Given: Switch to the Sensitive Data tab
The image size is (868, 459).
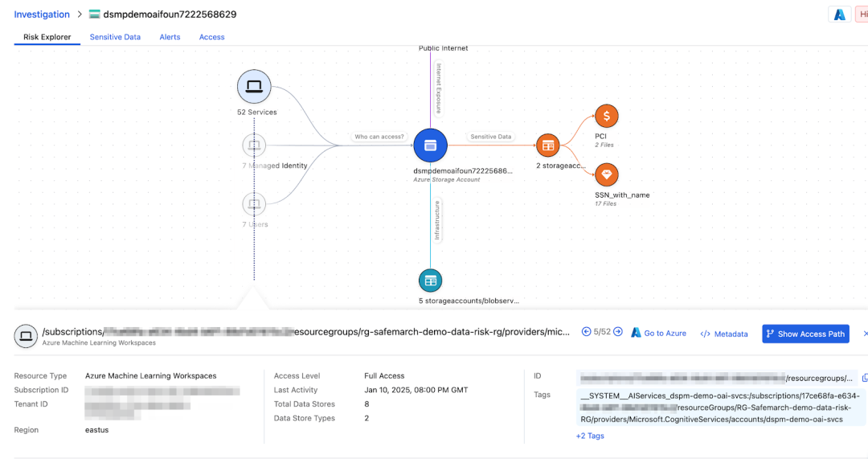Looking at the screenshot, I should pyautogui.click(x=115, y=37).
